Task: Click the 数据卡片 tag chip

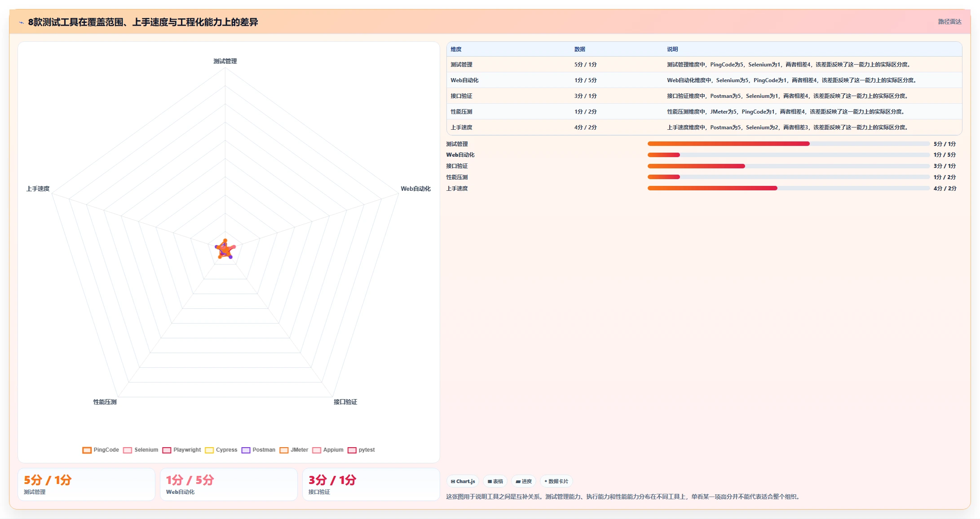Action: pos(556,481)
